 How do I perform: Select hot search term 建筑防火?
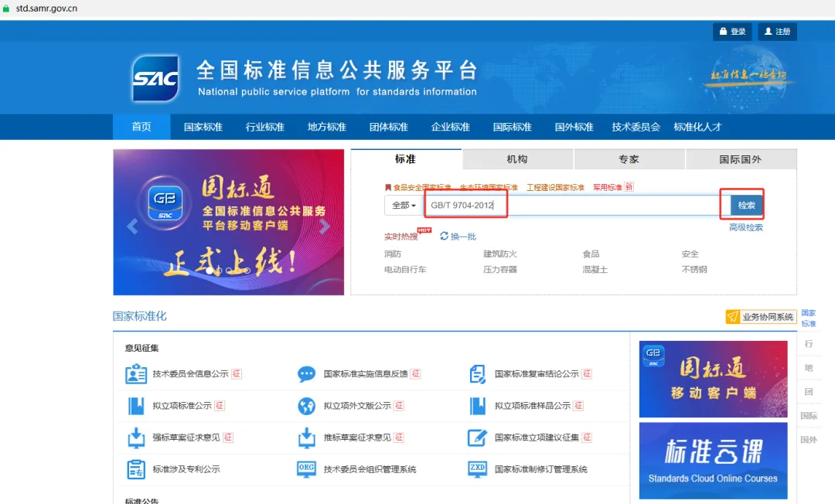pyautogui.click(x=500, y=254)
